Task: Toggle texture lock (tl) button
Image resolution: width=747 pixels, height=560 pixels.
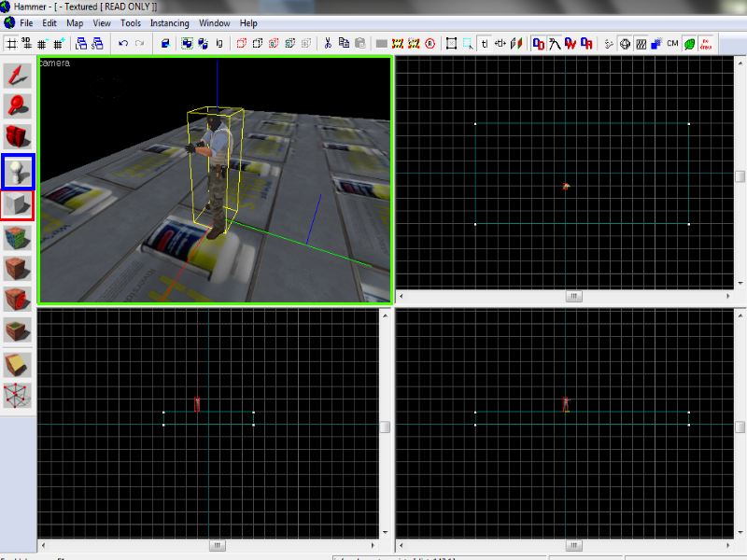Action: (x=484, y=43)
